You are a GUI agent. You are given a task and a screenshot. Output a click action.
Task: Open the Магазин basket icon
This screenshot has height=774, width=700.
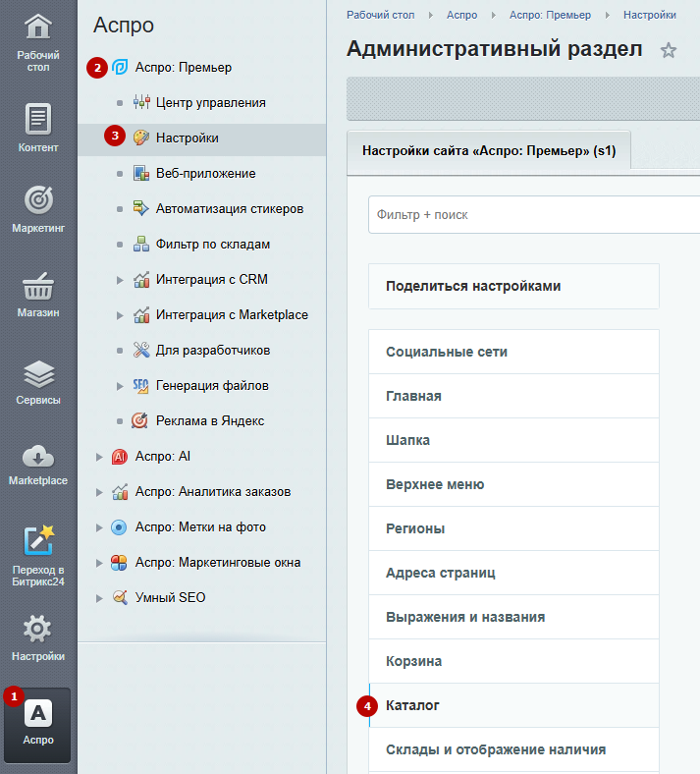[x=38, y=286]
